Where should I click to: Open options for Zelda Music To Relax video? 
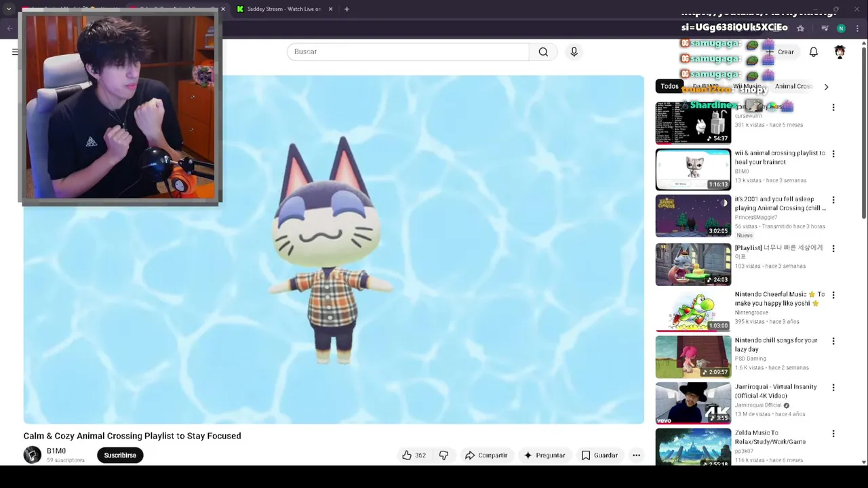tap(833, 434)
